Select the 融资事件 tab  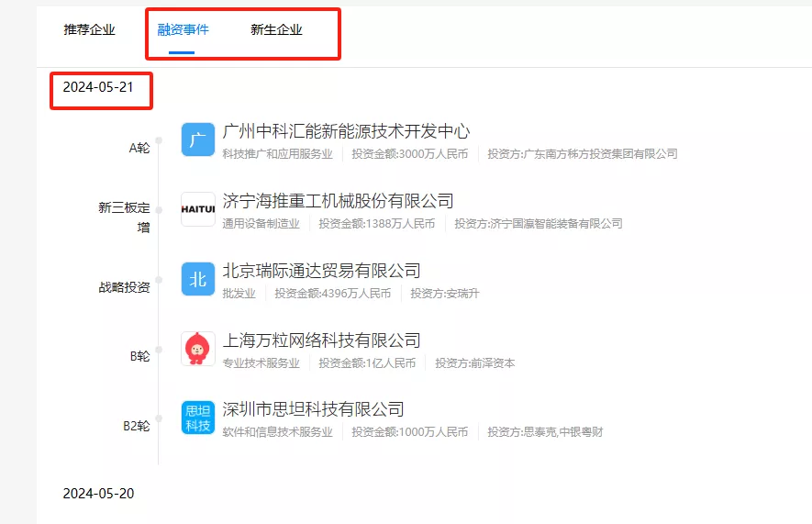183,30
